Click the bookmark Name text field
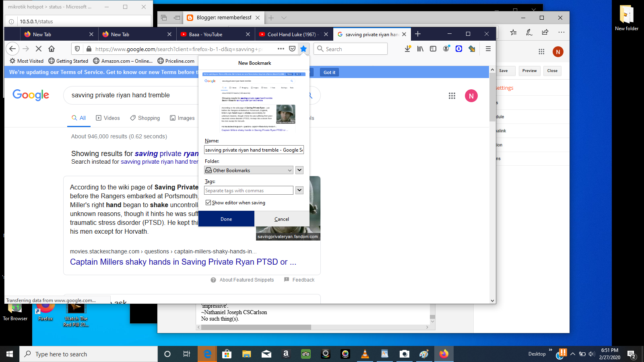The width and height of the screenshot is (644, 362). [254, 150]
